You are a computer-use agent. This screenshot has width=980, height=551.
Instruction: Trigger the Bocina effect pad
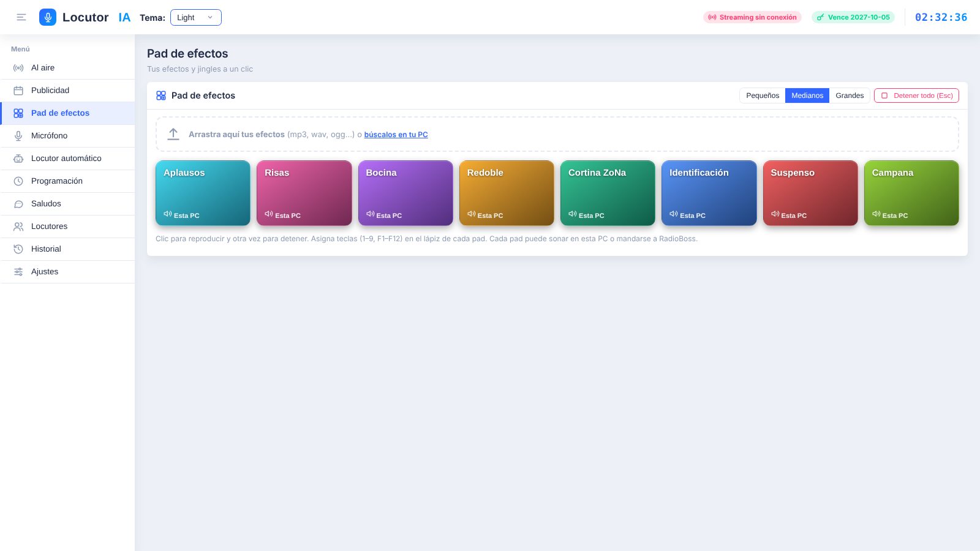point(405,193)
